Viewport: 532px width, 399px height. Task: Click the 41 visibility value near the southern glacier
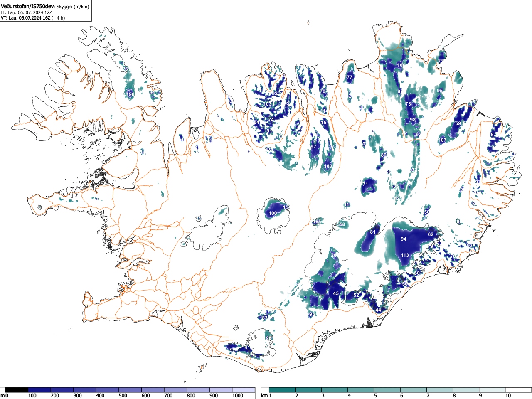tap(247, 347)
